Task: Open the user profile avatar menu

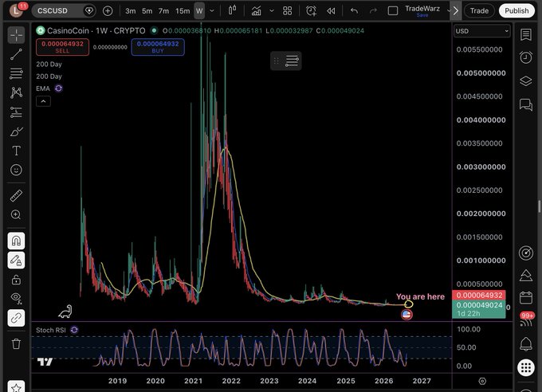Action: [x=16, y=10]
